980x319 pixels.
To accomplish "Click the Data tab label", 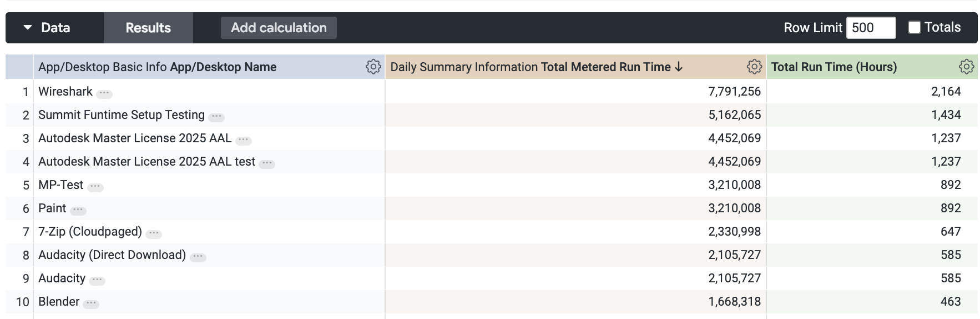I will [x=55, y=28].
